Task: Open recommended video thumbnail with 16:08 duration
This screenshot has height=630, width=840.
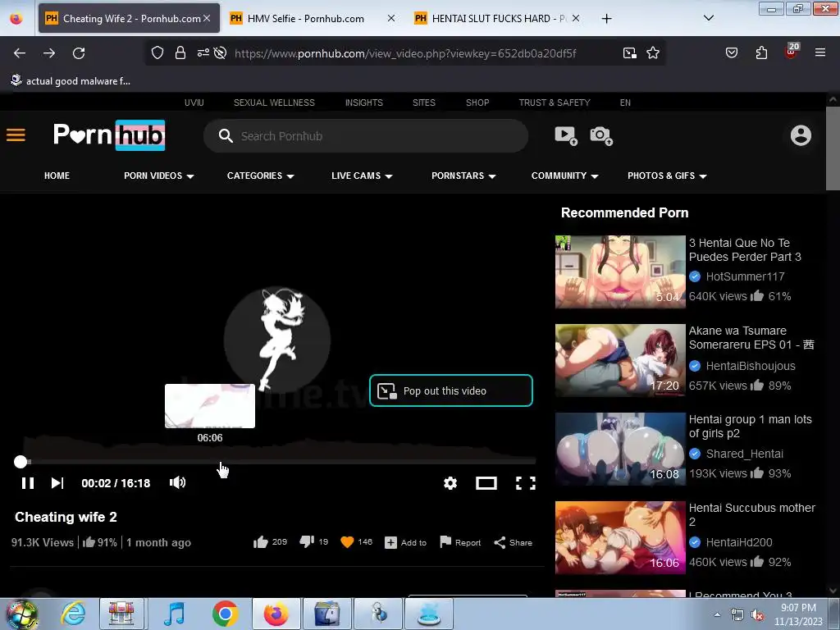Action: click(620, 449)
